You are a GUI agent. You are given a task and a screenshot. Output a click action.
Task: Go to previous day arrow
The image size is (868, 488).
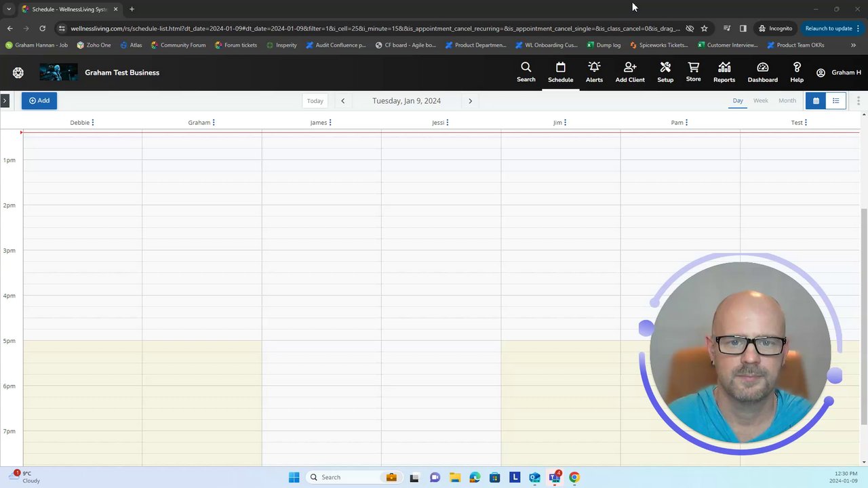point(342,101)
